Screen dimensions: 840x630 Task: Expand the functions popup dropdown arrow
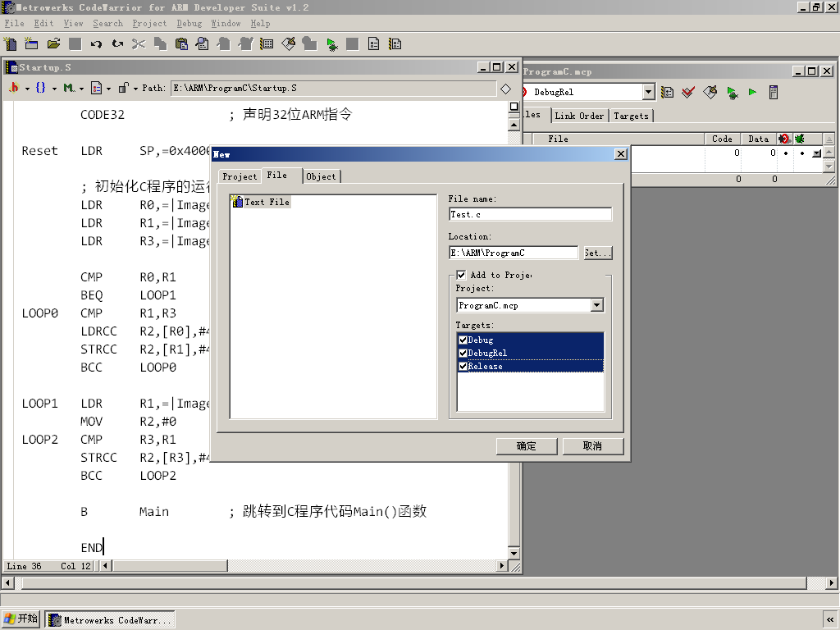(54, 89)
